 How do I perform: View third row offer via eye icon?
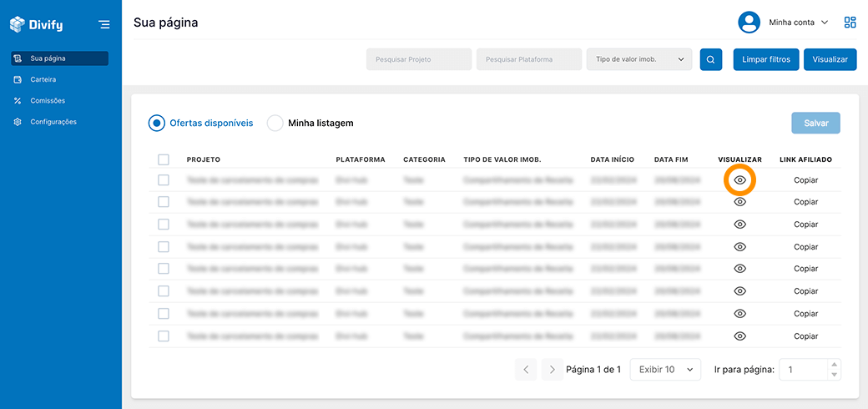740,225
